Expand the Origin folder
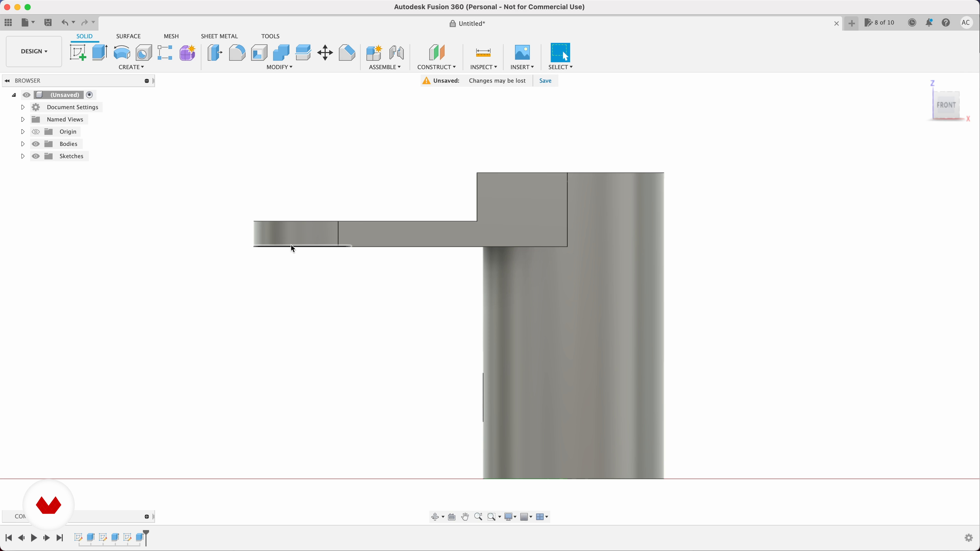The image size is (980, 551). (22, 132)
